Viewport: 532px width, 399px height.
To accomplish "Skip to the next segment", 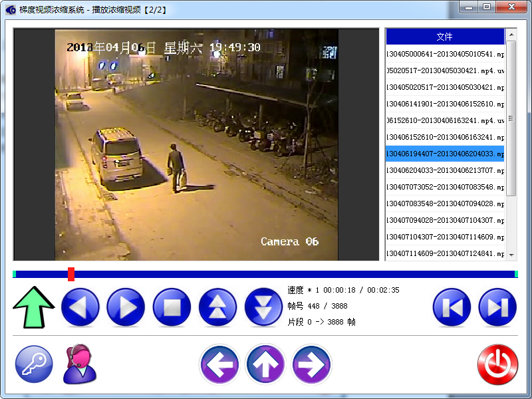I will pyautogui.click(x=497, y=307).
